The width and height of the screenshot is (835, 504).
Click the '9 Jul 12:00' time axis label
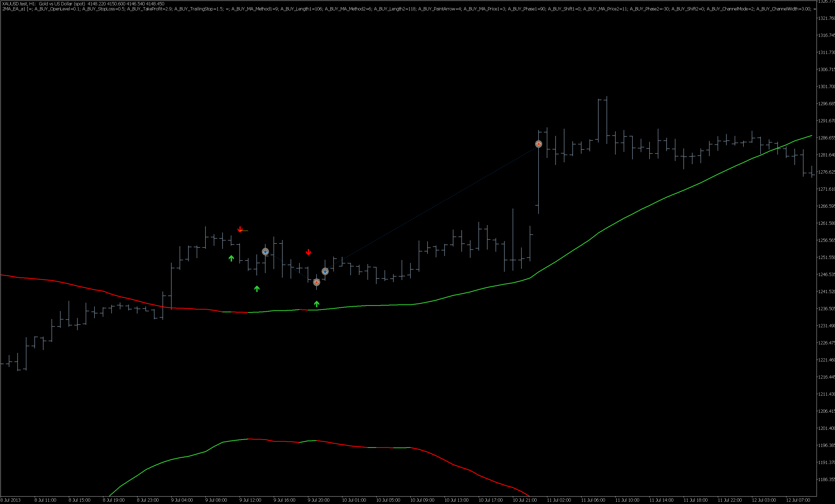[250, 500]
